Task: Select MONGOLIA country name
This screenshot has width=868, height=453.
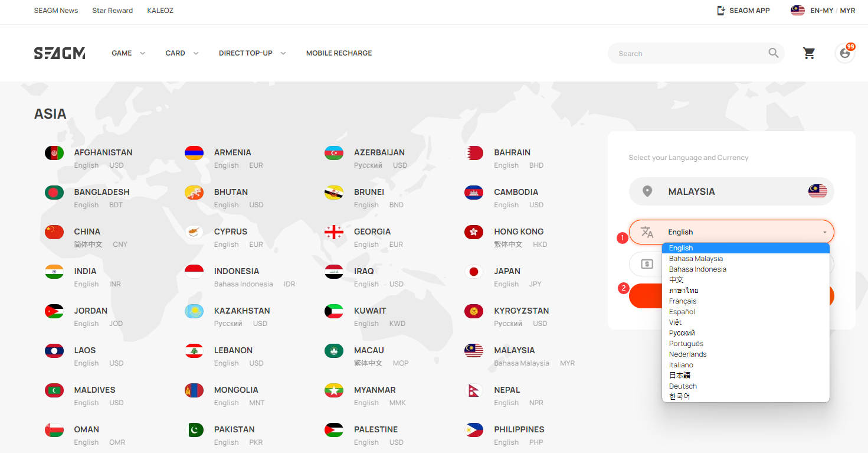Action: pyautogui.click(x=236, y=390)
